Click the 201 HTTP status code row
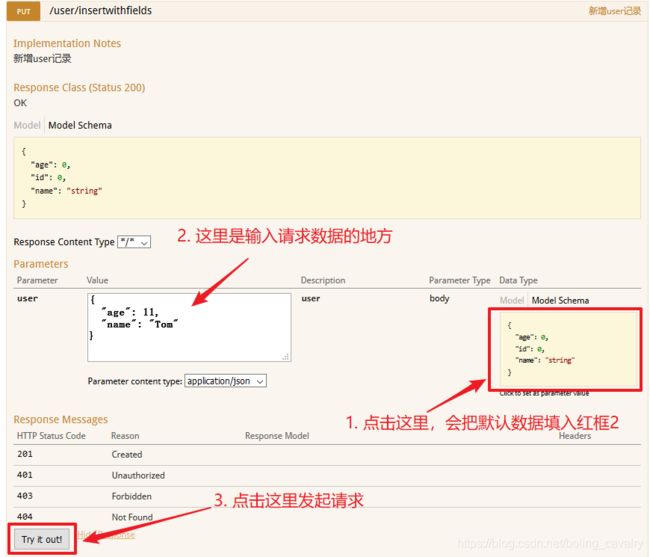This screenshot has width=650, height=557. point(28,454)
